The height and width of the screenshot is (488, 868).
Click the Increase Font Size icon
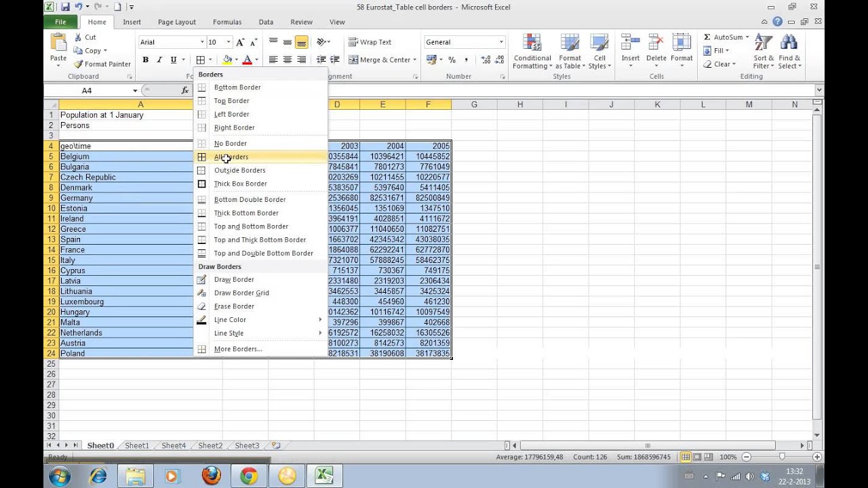coord(240,42)
